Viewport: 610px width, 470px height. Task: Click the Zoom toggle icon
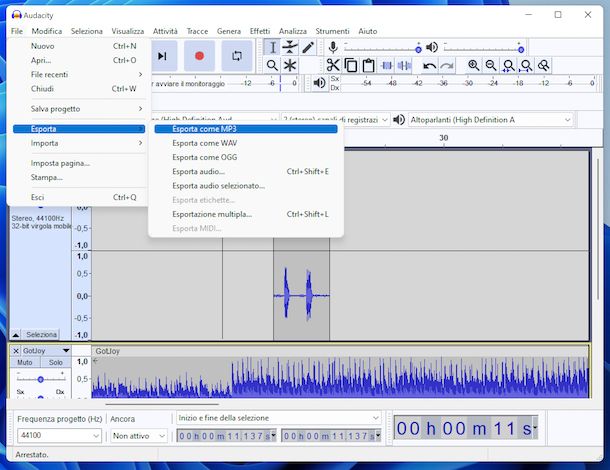(543, 65)
